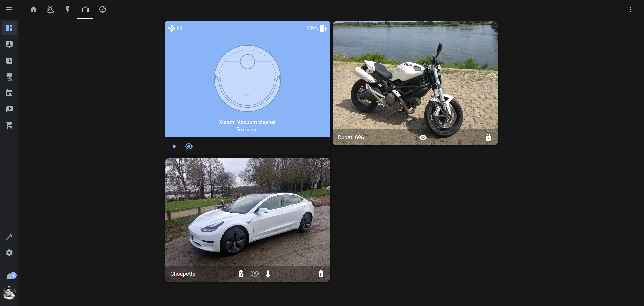Click the 'Choupette' label

click(183, 274)
